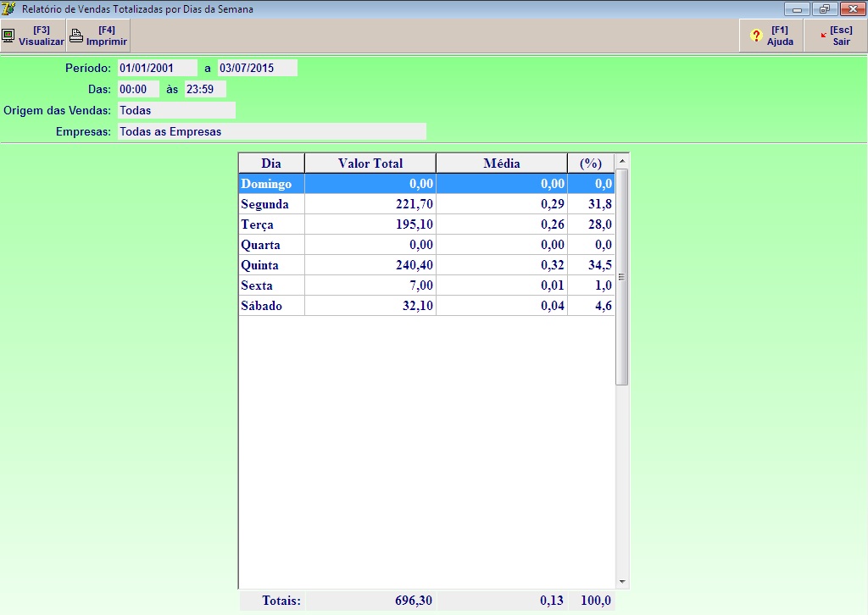
Task: Click the Origem das Vendas field
Action: coord(176,110)
